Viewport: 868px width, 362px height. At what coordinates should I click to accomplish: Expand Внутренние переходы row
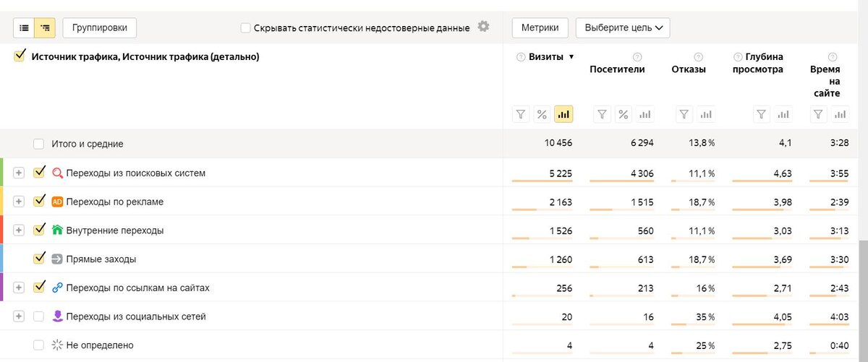(19, 230)
